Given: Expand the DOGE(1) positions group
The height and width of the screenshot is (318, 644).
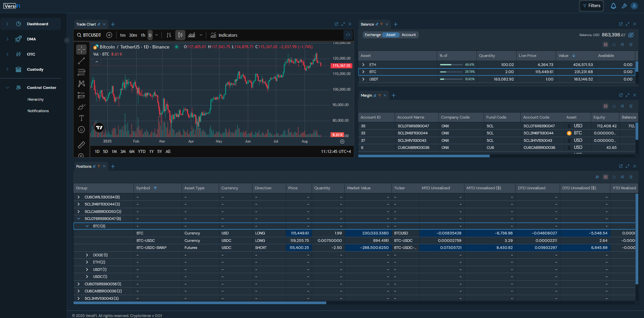Looking at the screenshot, I should tap(87, 255).
